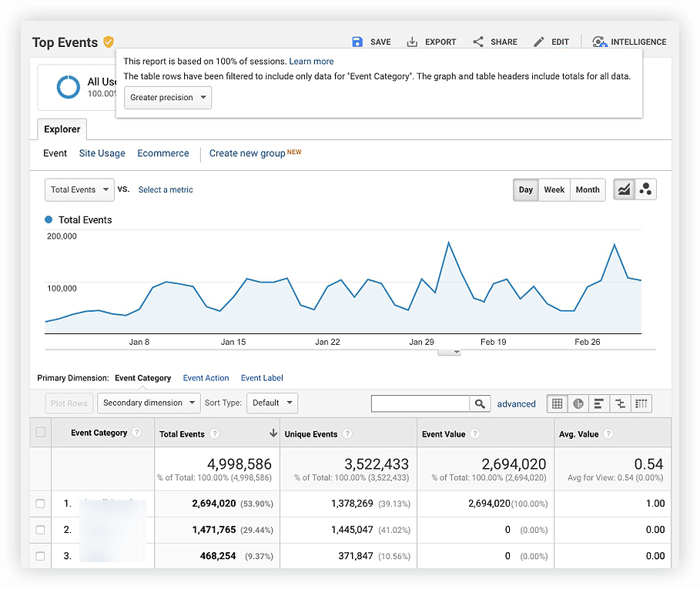700x589 pixels.
Task: Click the All Users segment circle icon
Action: [x=69, y=86]
